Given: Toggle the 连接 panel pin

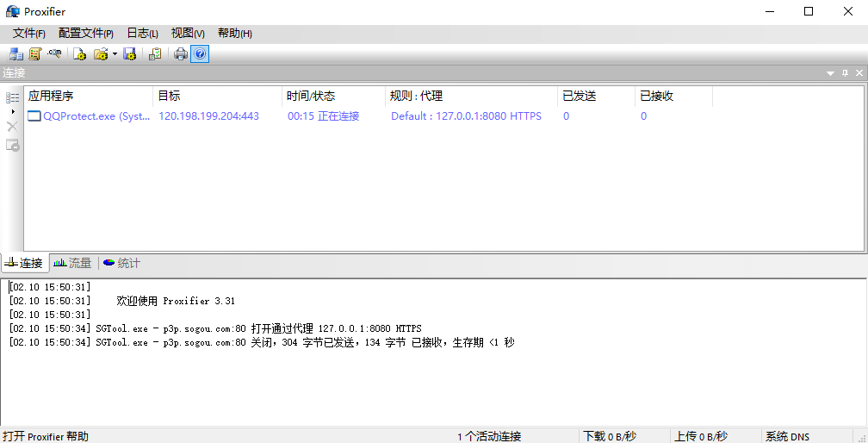Looking at the screenshot, I should click(x=845, y=73).
